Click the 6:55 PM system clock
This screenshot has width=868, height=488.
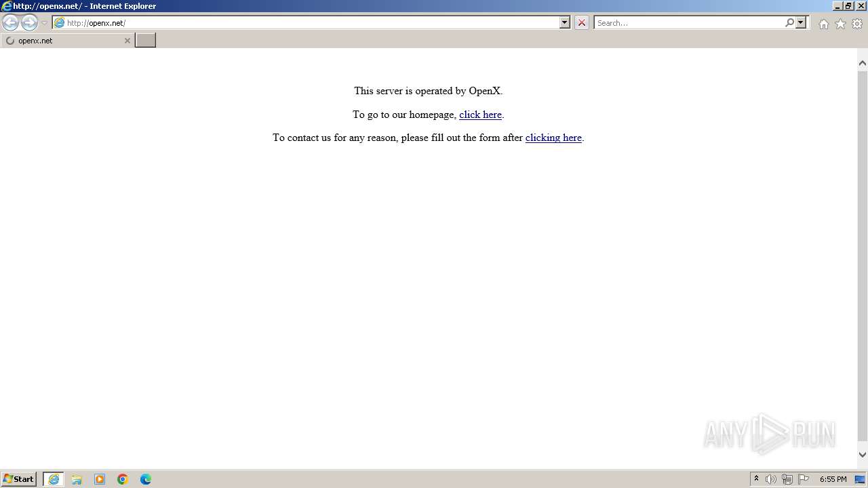pyautogui.click(x=833, y=479)
